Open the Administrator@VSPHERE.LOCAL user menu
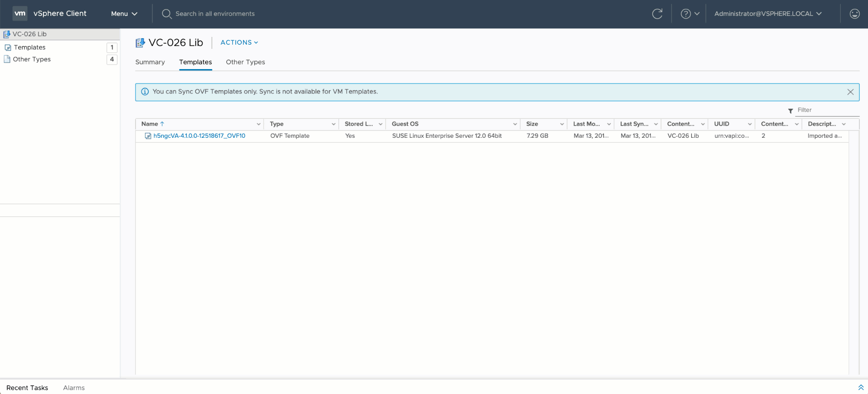 [768, 14]
